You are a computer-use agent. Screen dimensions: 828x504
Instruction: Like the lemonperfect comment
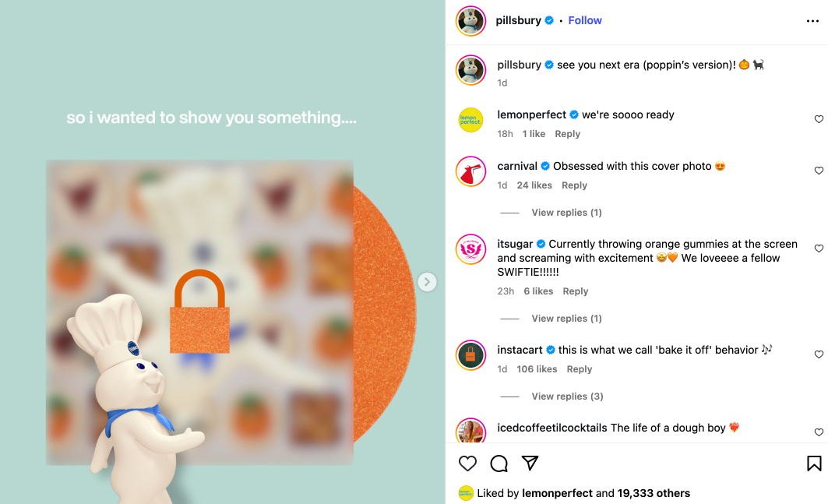click(819, 119)
